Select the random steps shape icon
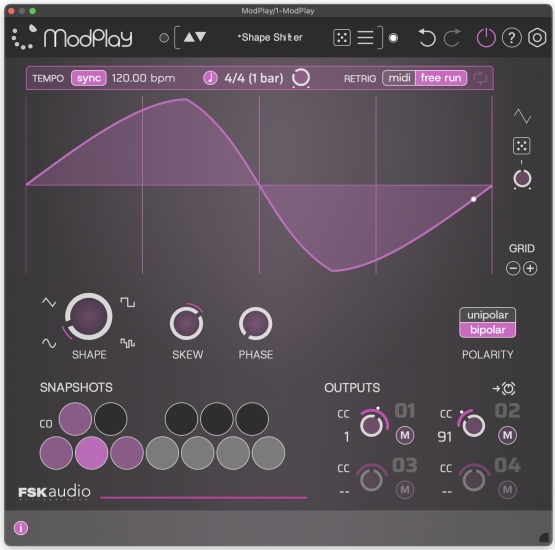Screen dimensions: 555x550 click(128, 343)
